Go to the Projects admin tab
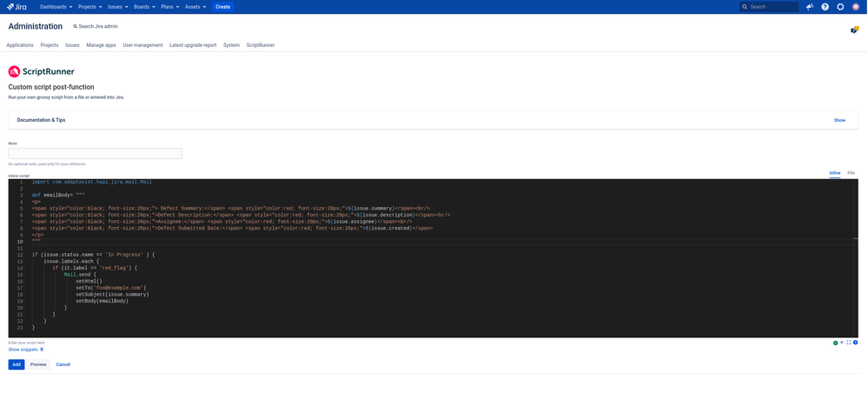Viewport: 868px width, 393px height. [x=50, y=45]
